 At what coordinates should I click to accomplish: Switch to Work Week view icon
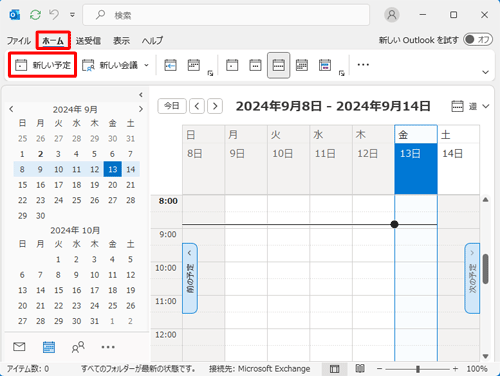(255, 65)
